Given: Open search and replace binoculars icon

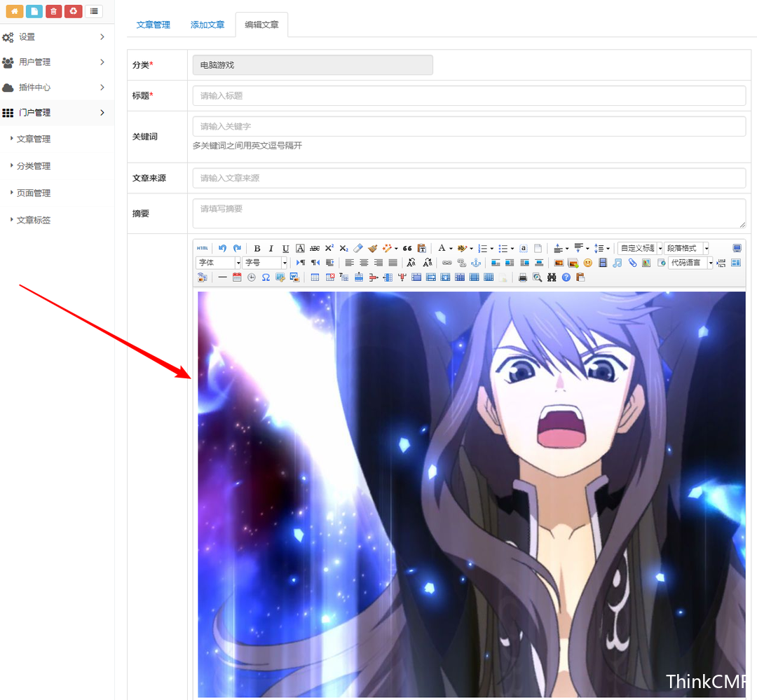Looking at the screenshot, I should point(552,277).
